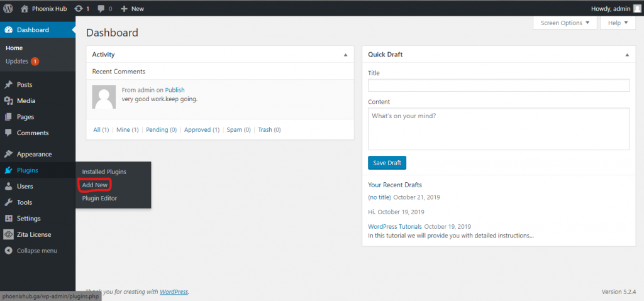Open the Tools wrench menu
This screenshot has height=301, width=644.
coord(8,202)
